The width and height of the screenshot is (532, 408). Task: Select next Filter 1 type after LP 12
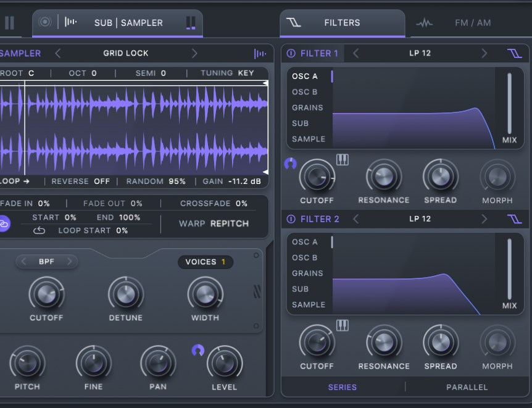coord(484,54)
